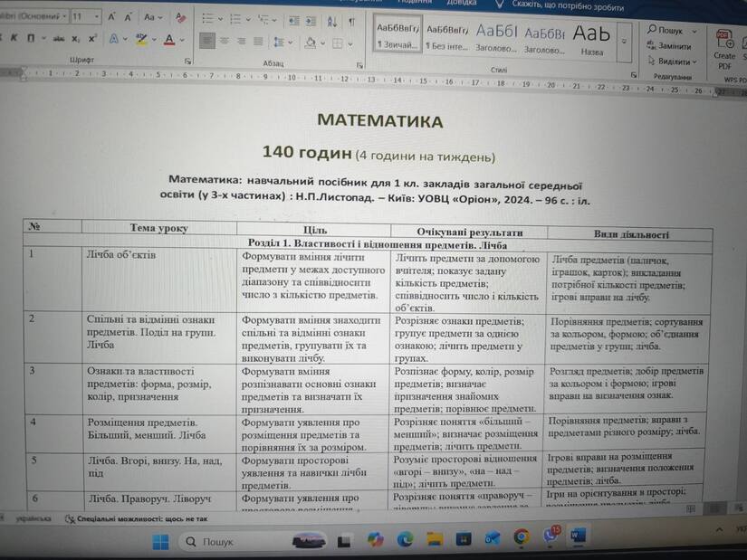Increase indent icon
747x560 pixels.
coord(311,21)
